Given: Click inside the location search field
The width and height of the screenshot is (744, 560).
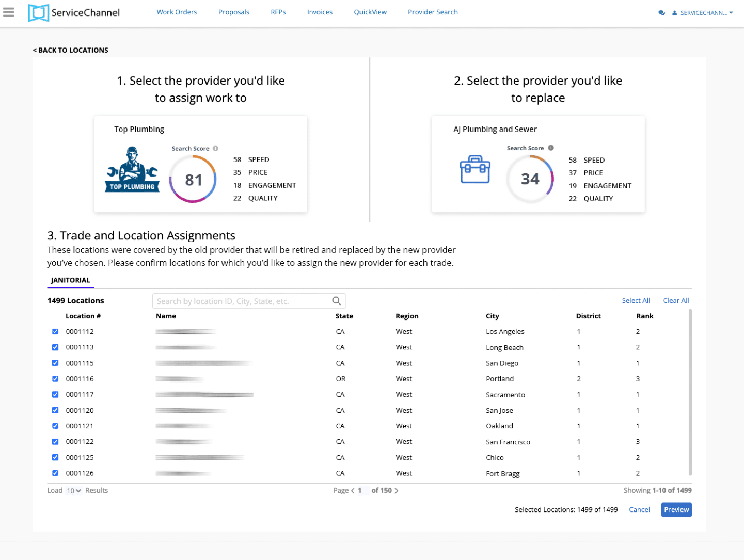Looking at the screenshot, I should click(243, 301).
